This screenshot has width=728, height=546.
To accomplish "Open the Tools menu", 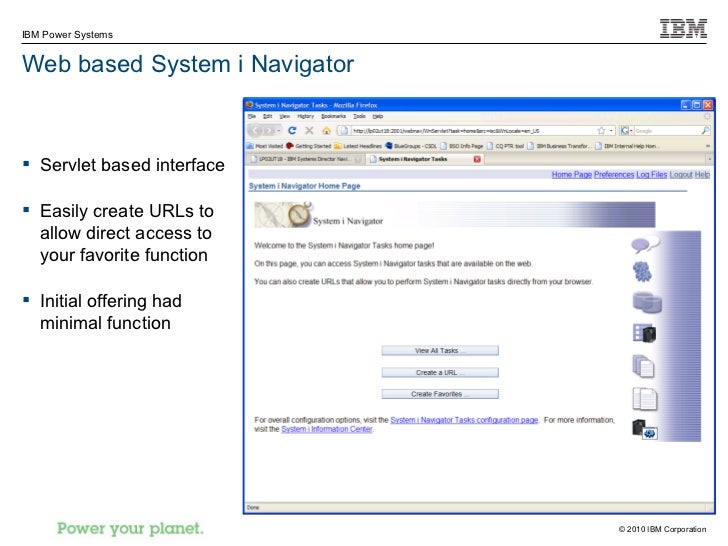I will [359, 116].
